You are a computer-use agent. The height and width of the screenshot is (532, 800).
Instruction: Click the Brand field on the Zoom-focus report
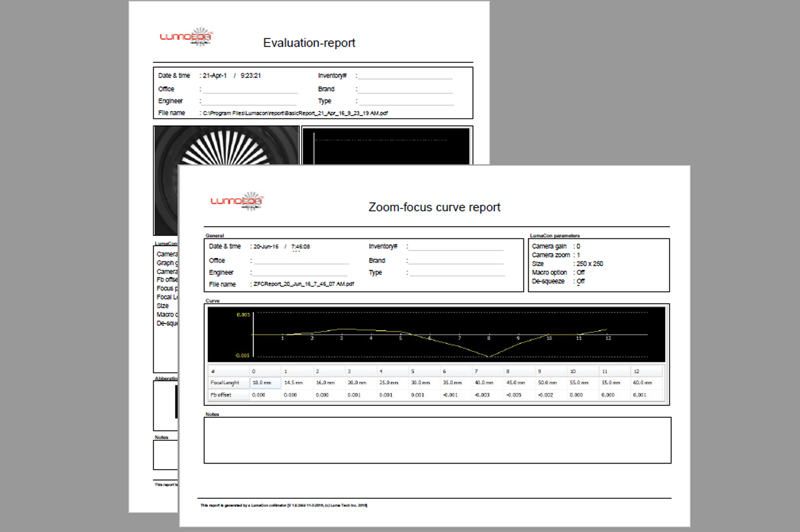pyautogui.click(x=456, y=261)
